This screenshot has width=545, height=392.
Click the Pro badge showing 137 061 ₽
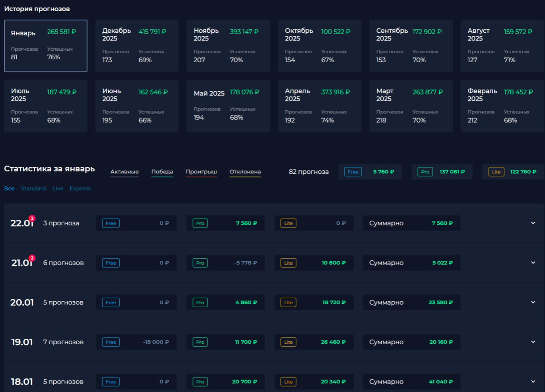tap(425, 172)
